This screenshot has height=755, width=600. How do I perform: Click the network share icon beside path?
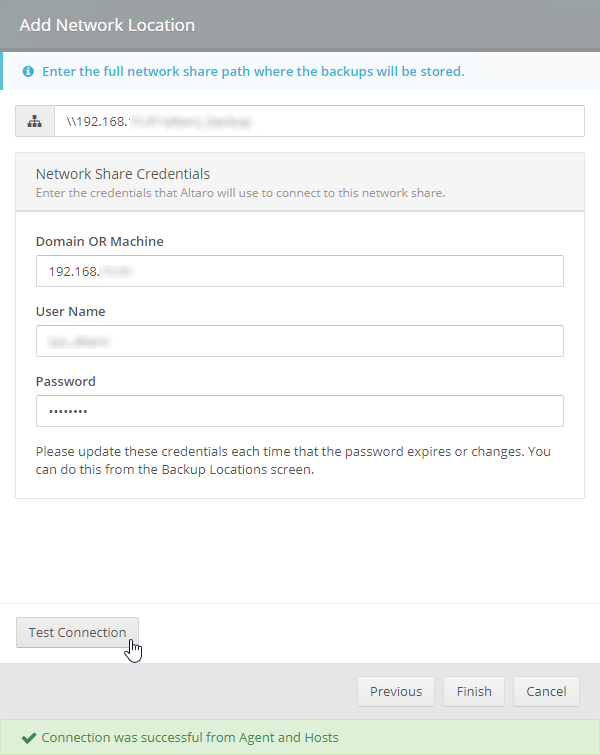[x=35, y=121]
